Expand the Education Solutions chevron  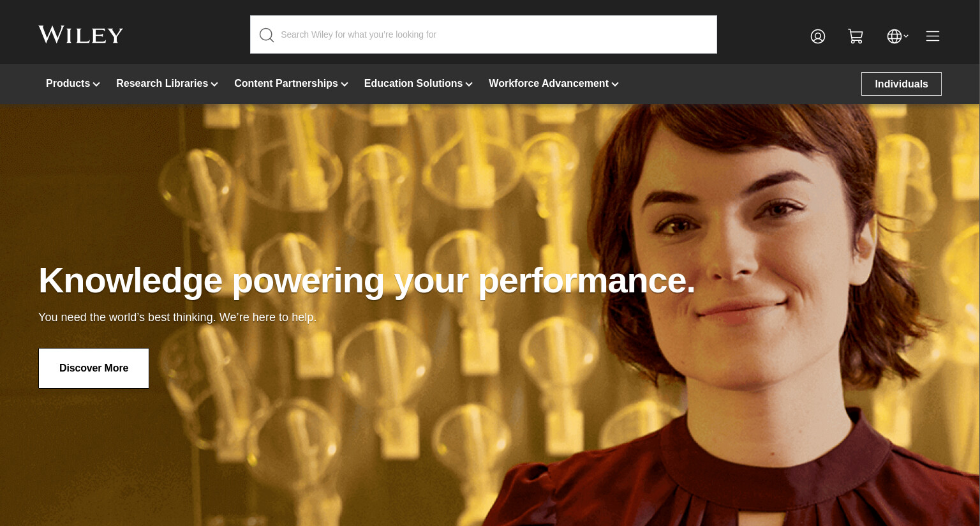point(469,84)
